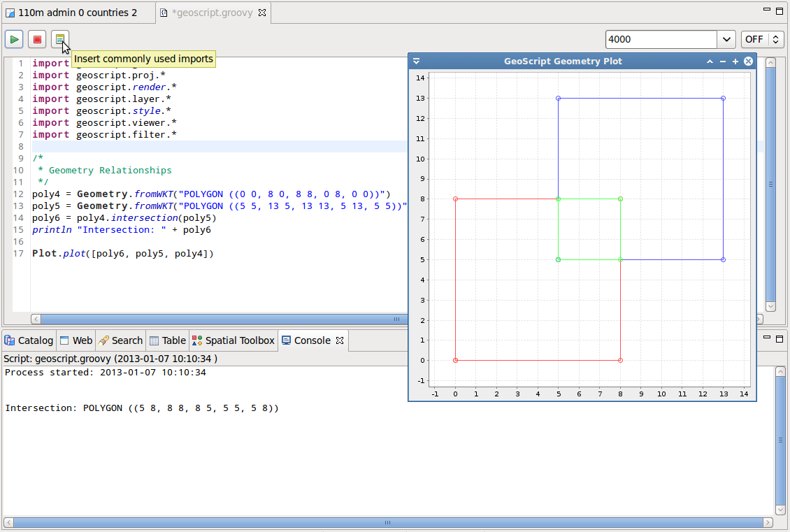Open the Catalog view tab

click(29, 340)
